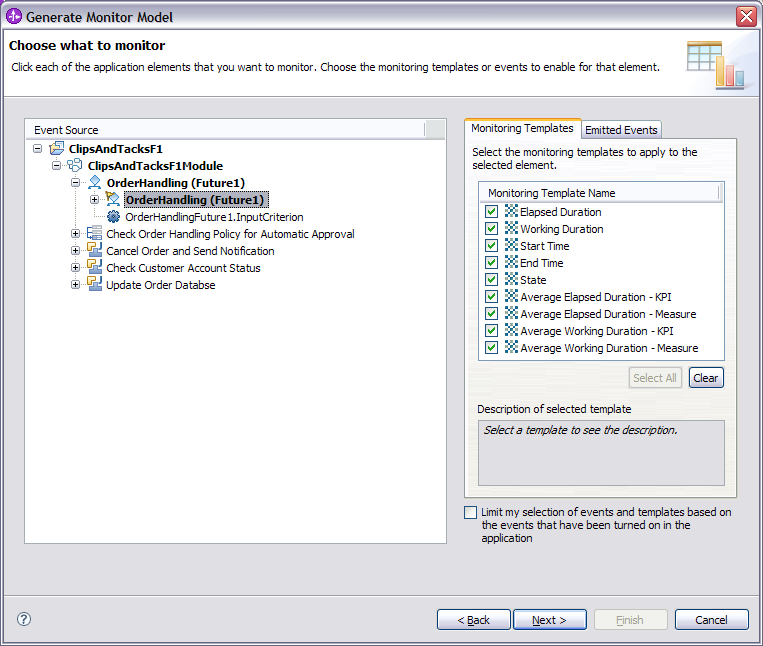
Task: Select the Update Order Databse row
Action: point(161,285)
